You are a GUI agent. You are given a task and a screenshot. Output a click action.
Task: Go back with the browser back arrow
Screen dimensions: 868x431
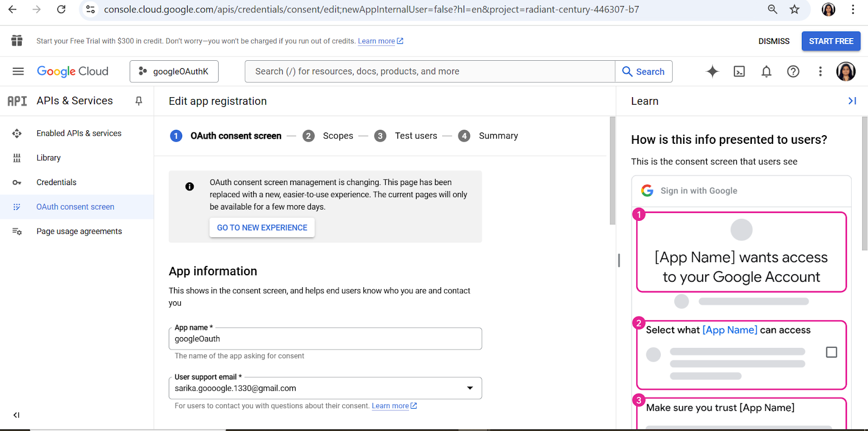pos(12,9)
